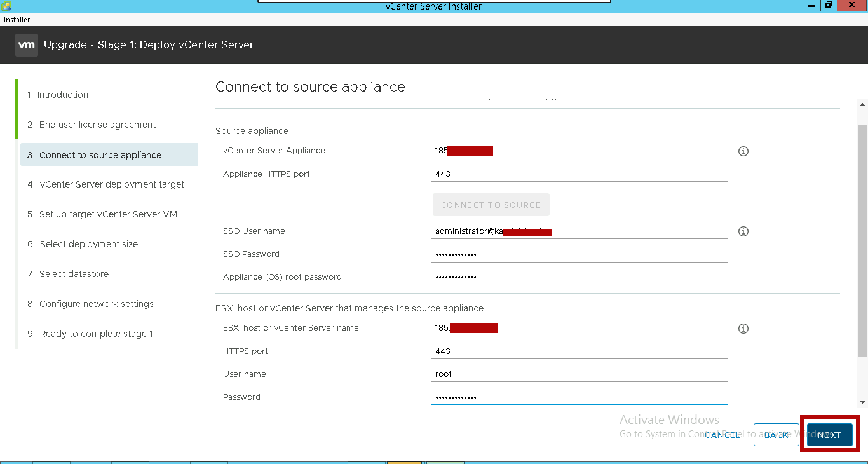This screenshot has width=868, height=464.
Task: Click the CANCEL button
Action: click(x=722, y=435)
